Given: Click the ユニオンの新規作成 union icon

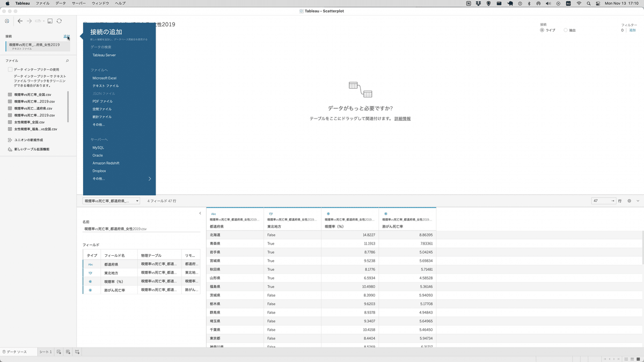Looking at the screenshot, I should 10,140.
